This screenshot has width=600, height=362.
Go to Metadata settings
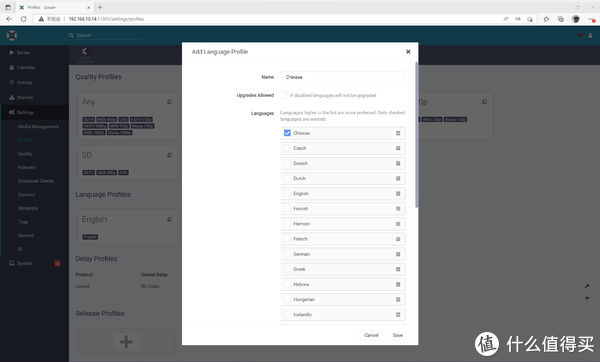[x=28, y=208]
